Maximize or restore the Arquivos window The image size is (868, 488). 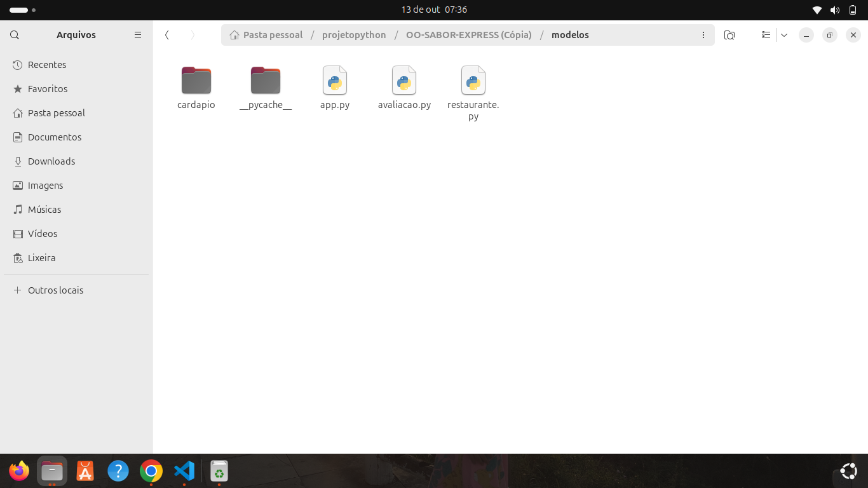click(x=830, y=35)
